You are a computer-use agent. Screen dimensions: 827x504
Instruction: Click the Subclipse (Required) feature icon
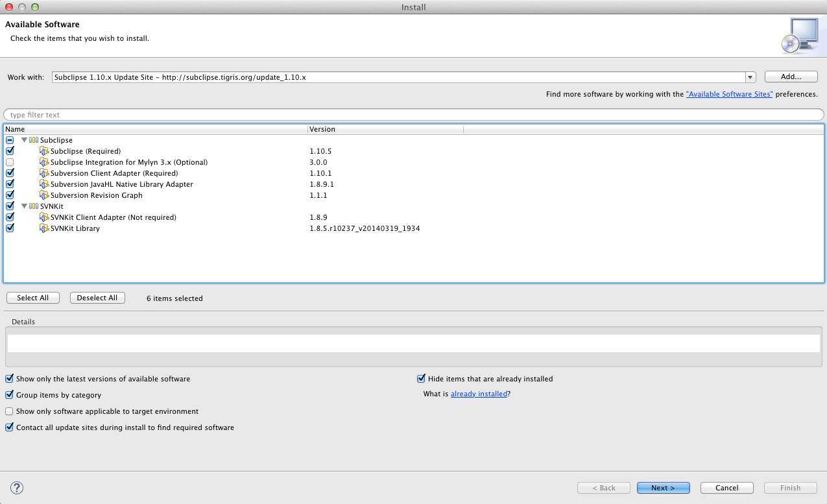(x=44, y=151)
